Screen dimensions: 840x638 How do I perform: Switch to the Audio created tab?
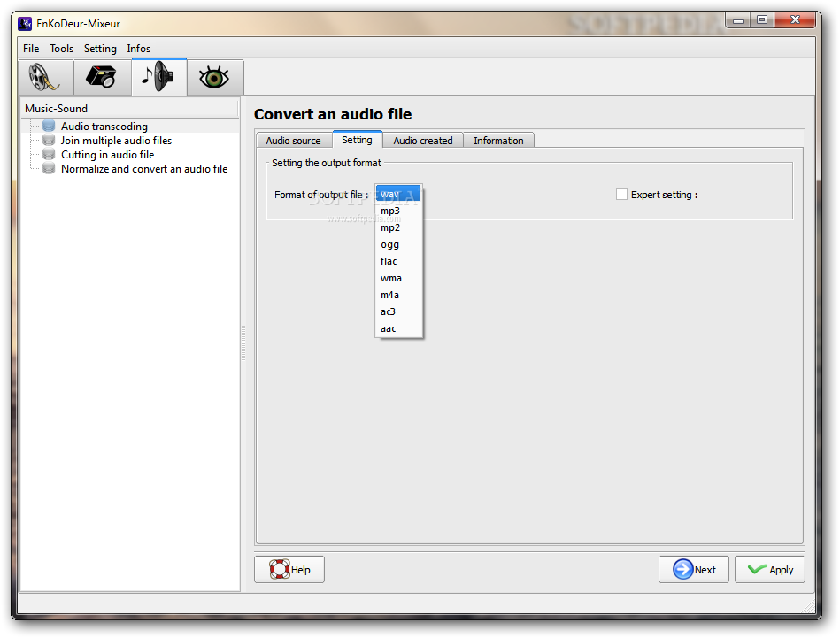[423, 141]
